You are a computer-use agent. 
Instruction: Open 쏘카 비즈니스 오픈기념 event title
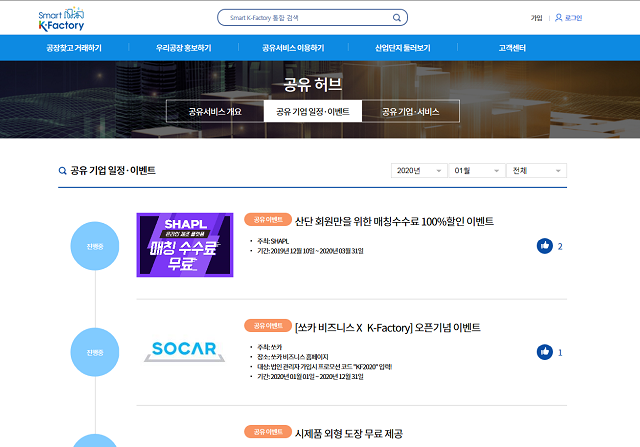[x=387, y=327]
